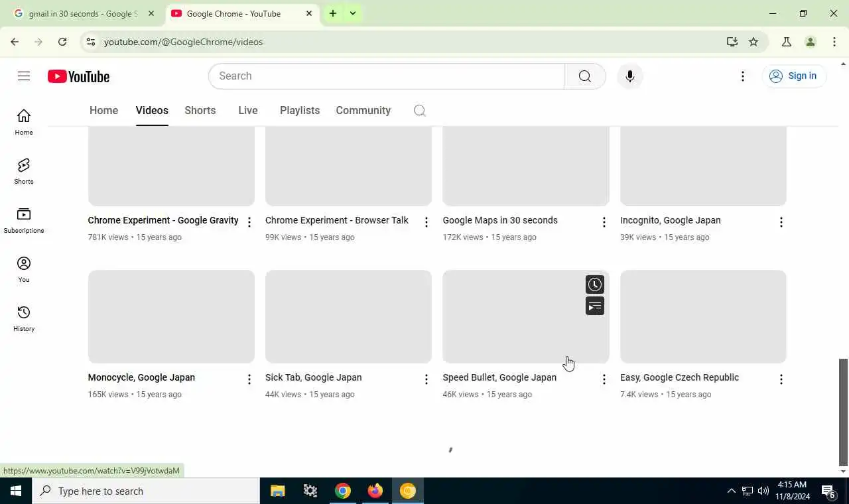
Task: Click the YouTube search input field
Action: coord(386,76)
